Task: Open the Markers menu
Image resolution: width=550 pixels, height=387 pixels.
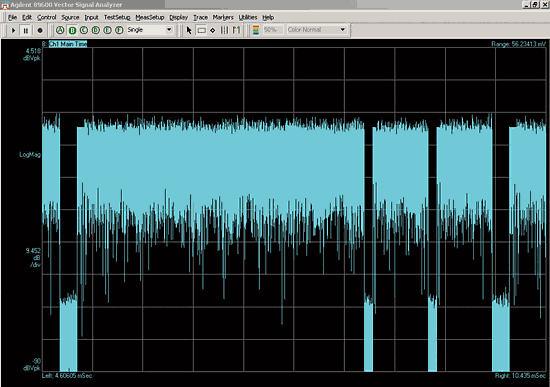Action: click(223, 17)
